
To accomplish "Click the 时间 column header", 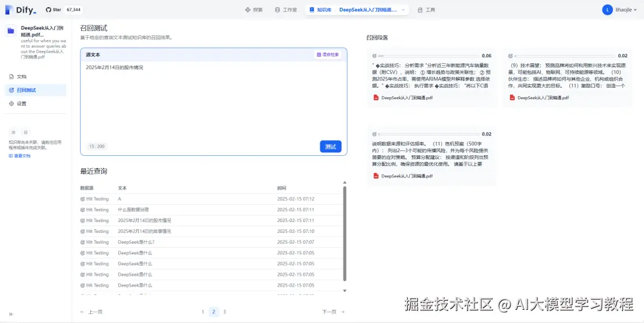I will [x=281, y=188].
